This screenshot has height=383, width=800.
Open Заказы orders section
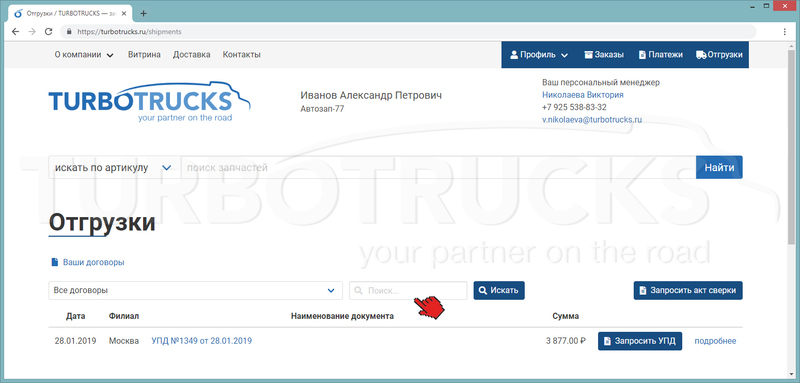[x=604, y=55]
